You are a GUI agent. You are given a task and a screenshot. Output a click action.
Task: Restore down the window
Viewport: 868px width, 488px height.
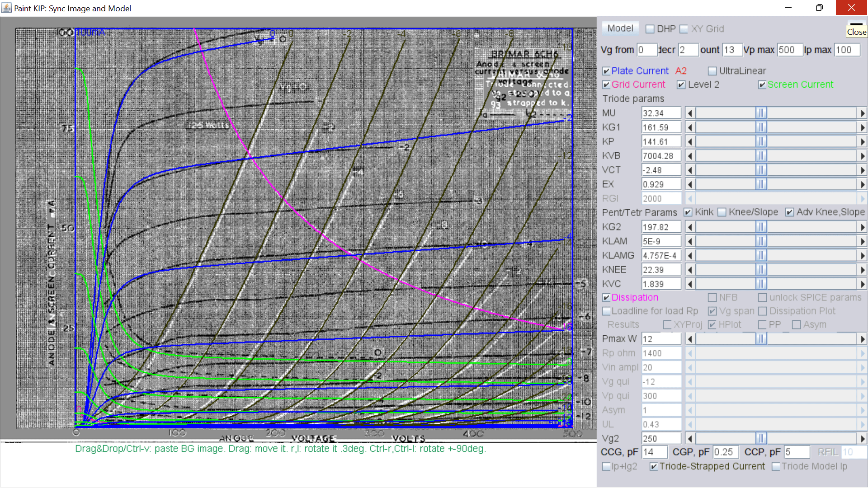point(819,8)
